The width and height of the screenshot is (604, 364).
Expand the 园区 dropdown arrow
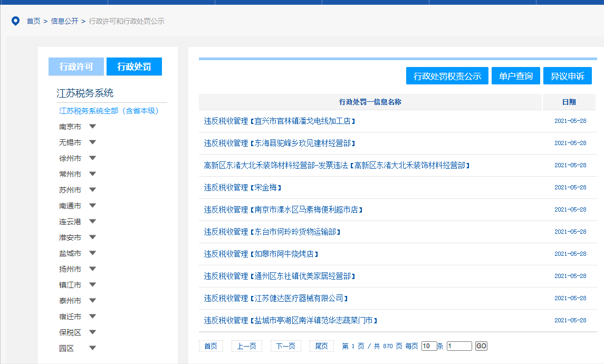(x=92, y=348)
